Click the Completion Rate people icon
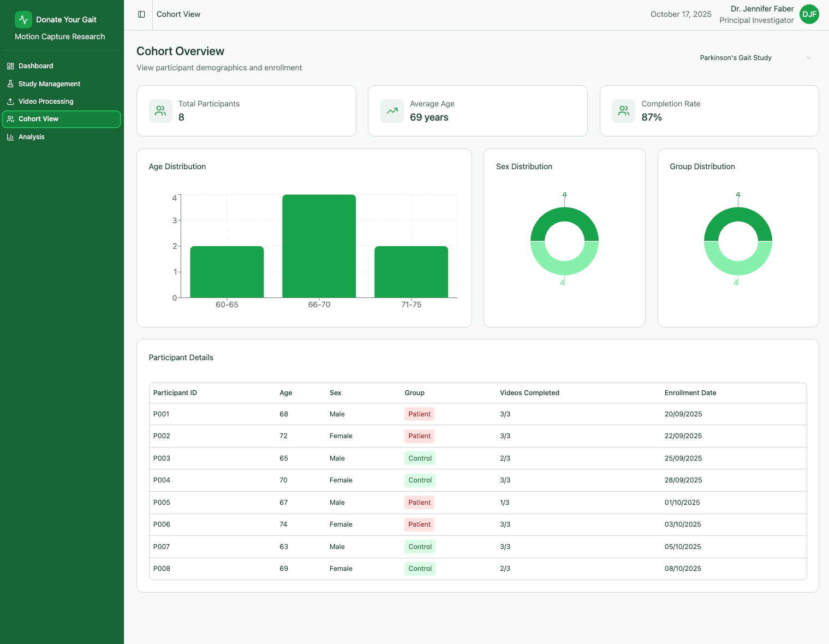 pos(623,110)
